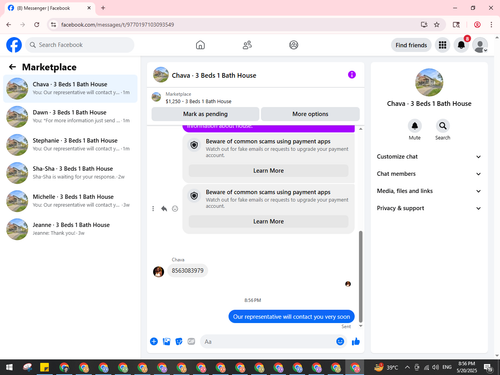Click second Learn More scam warning button
The image size is (500, 375).
[268, 221]
